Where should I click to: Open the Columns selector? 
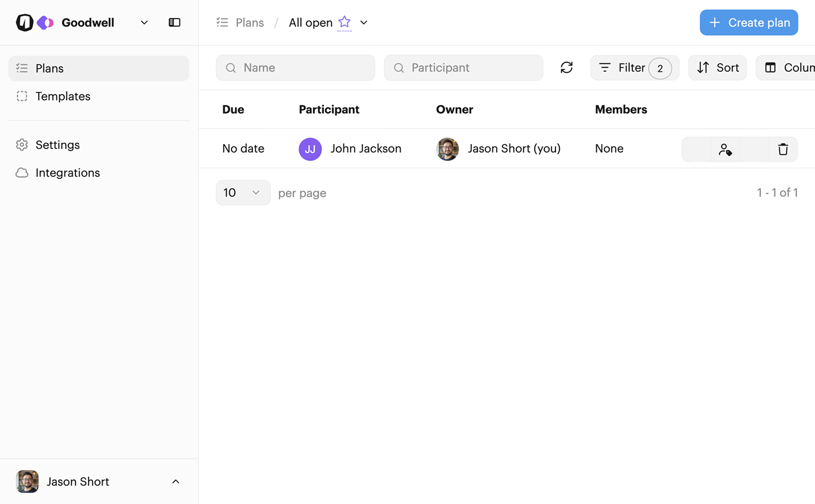pos(787,68)
